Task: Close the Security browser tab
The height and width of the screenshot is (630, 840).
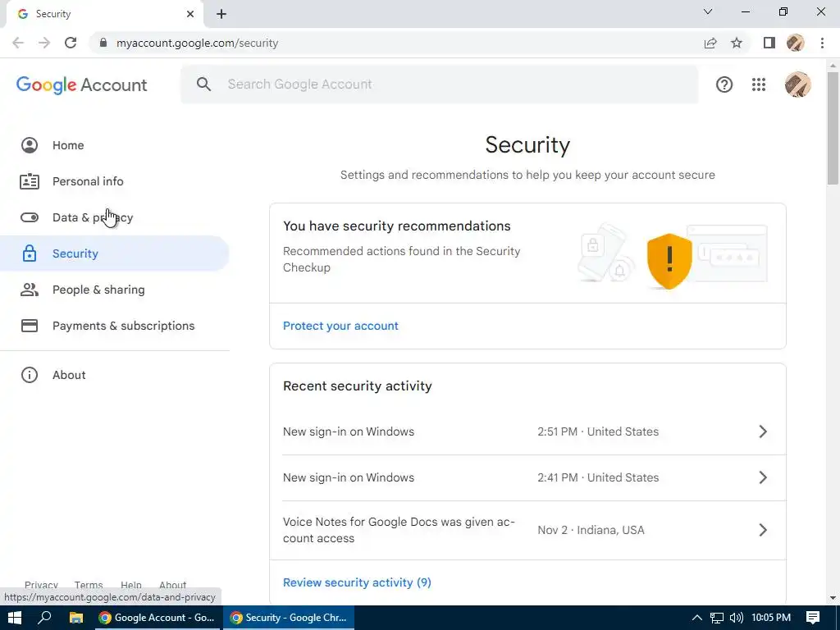Action: pos(190,14)
